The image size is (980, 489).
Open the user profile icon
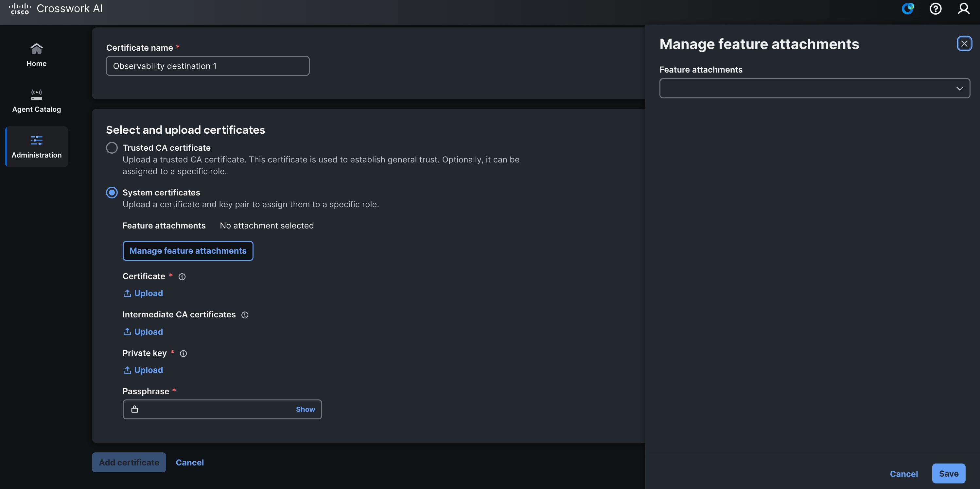tap(963, 8)
